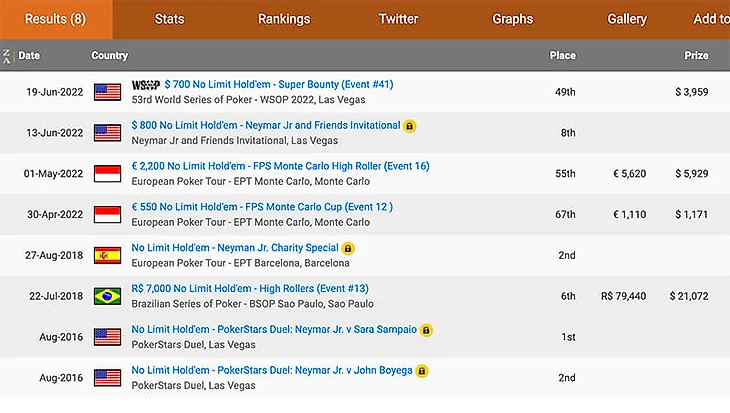Click the 8th place value
Screen dimensions: 730x413
568,133
